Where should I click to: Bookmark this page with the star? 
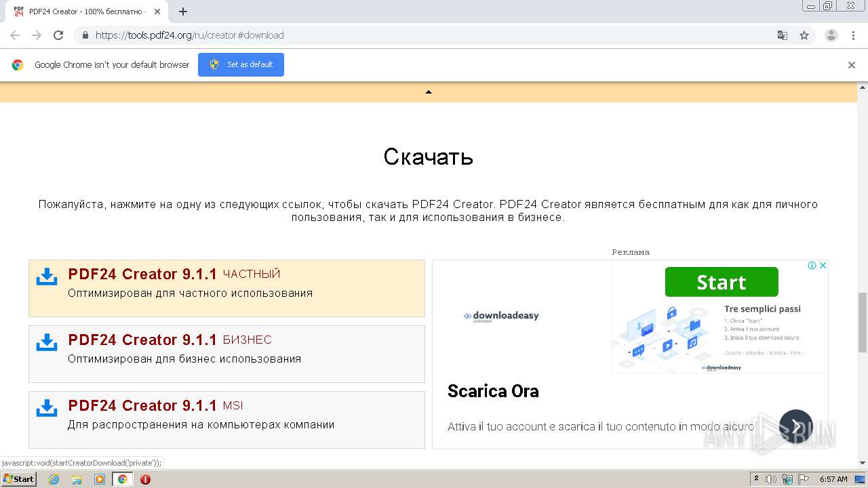[804, 35]
